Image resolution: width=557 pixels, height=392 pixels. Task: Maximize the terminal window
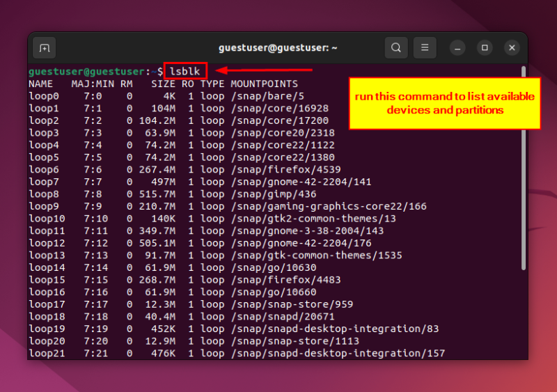pos(485,48)
